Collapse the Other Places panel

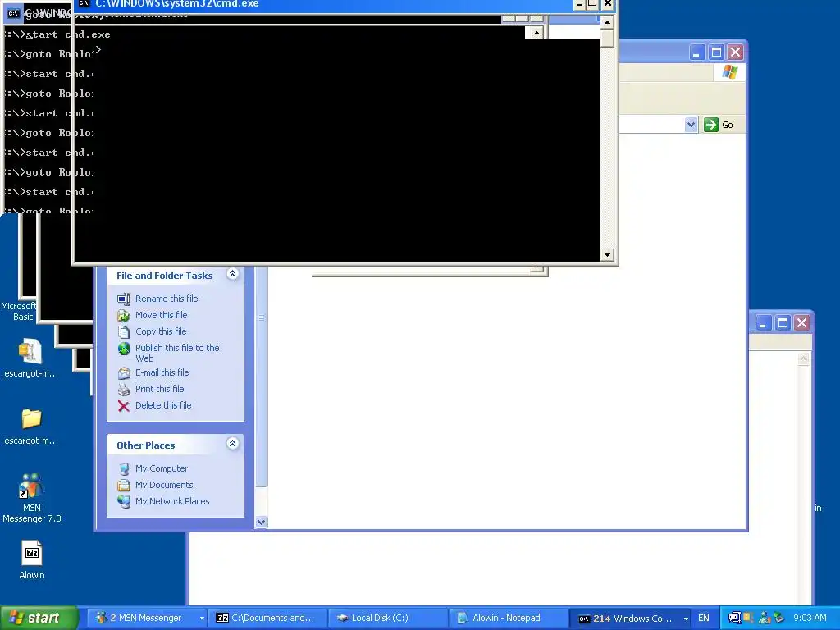232,444
